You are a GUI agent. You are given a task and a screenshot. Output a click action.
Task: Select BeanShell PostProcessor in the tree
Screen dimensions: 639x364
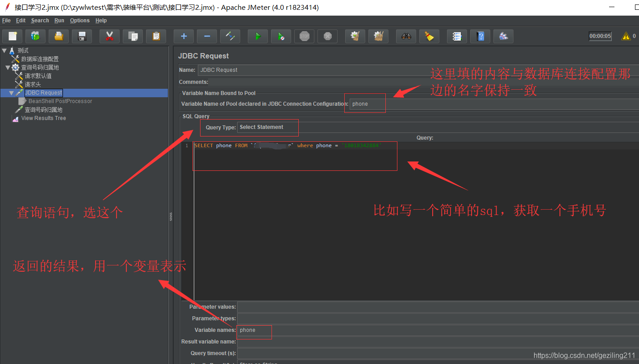pos(60,101)
